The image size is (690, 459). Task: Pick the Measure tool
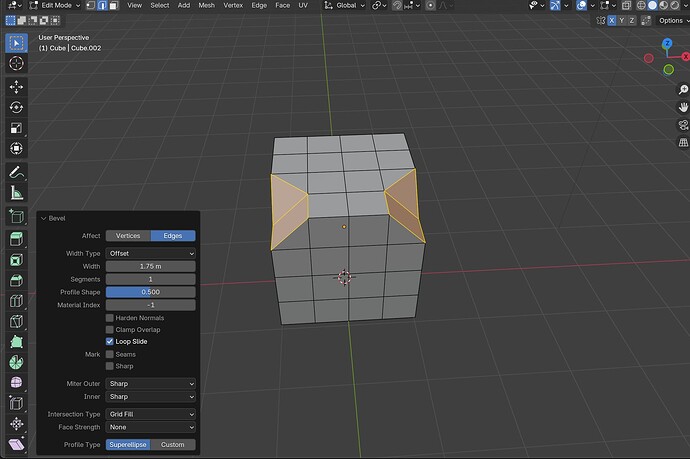coord(16,193)
